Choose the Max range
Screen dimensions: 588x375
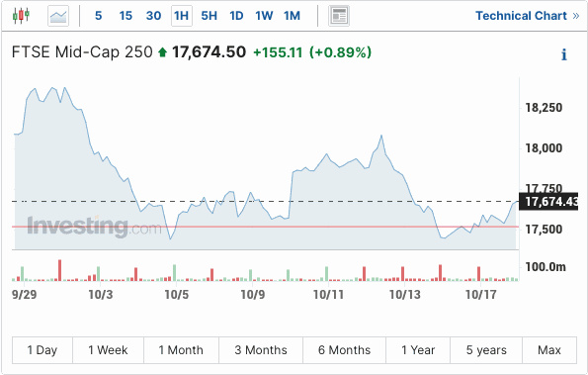click(549, 350)
